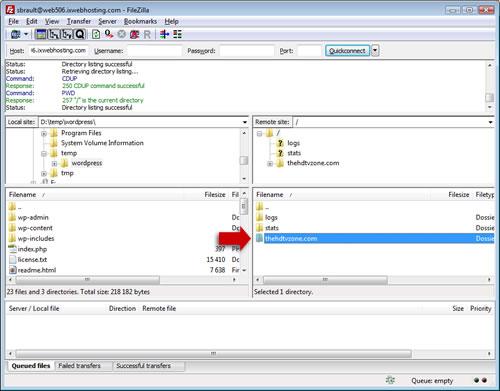Open the Help menu
The width and height of the screenshot is (500, 391).
[x=171, y=21]
